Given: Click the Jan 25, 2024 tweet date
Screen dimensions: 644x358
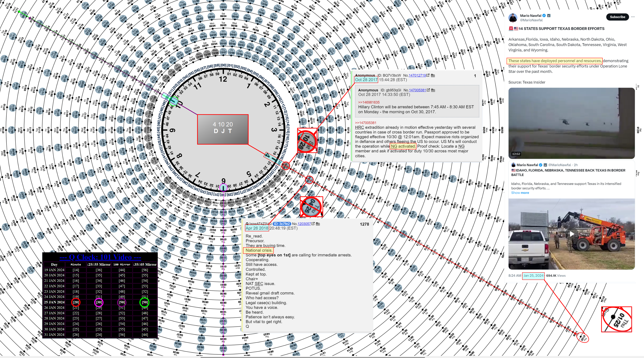Looking at the screenshot, I should coord(533,275).
